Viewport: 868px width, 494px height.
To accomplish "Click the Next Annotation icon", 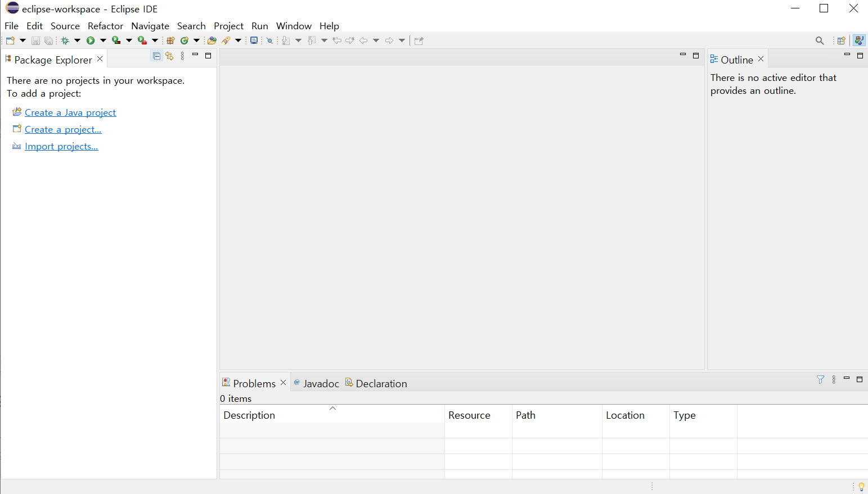I will [x=286, y=40].
